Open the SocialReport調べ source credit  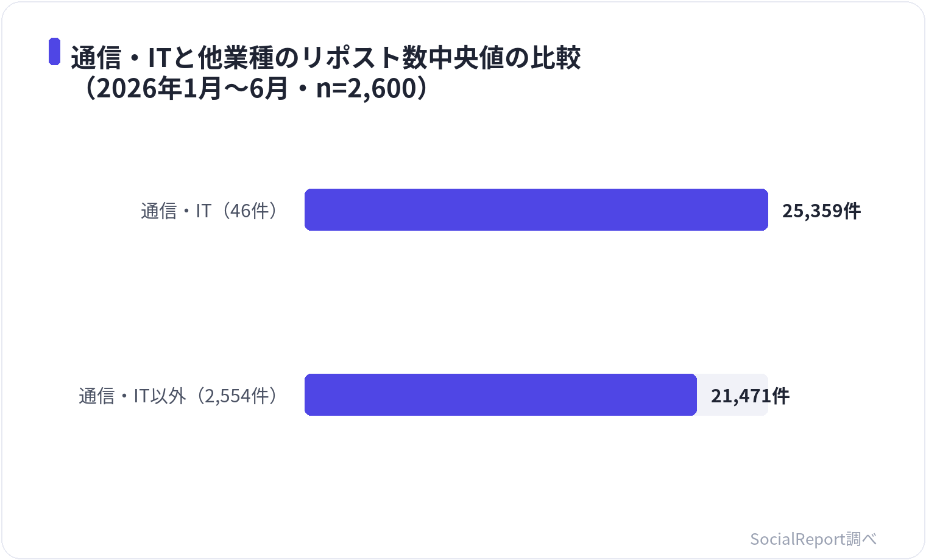point(813,539)
